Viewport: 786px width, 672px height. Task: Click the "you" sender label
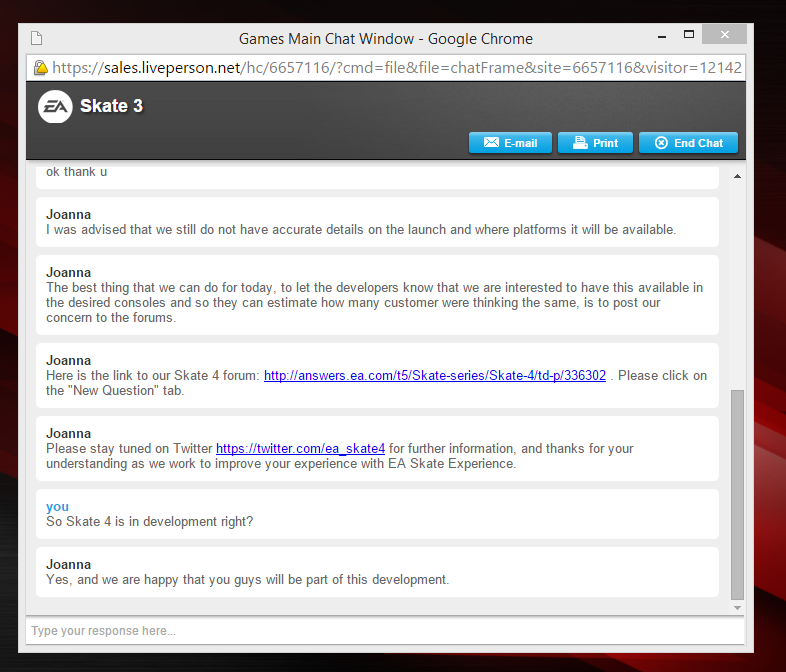point(57,507)
